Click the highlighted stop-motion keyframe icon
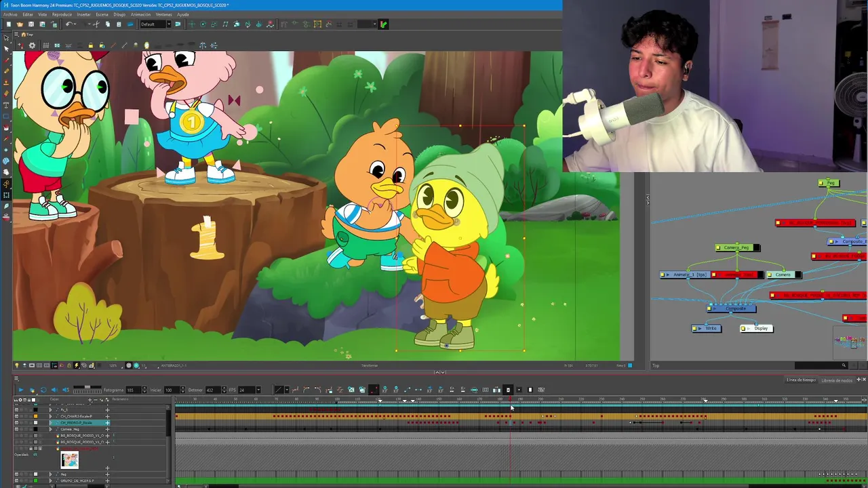Screen dimensions: 868x488 pos(374,390)
